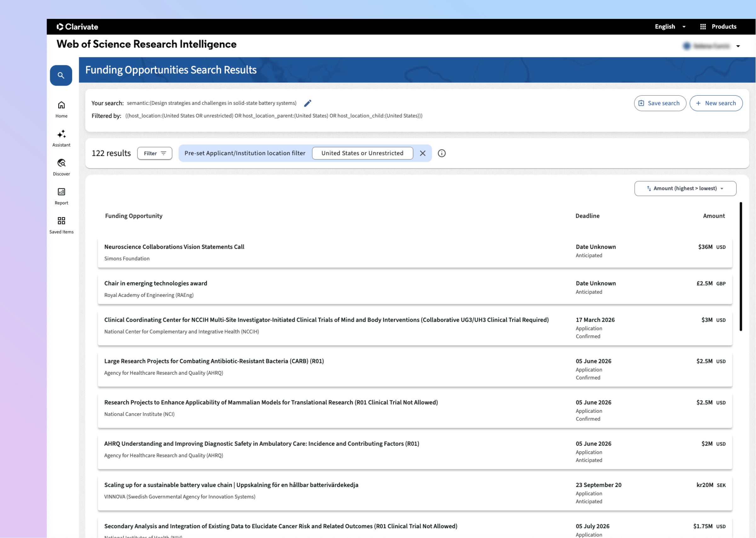Open the Home sidebar icon

(61, 105)
